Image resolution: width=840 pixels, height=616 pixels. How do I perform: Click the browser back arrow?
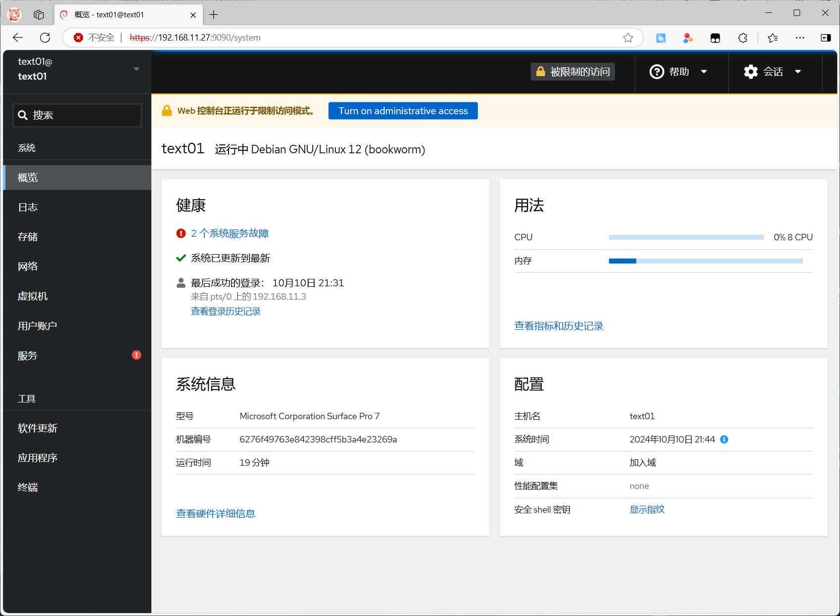pyautogui.click(x=18, y=38)
